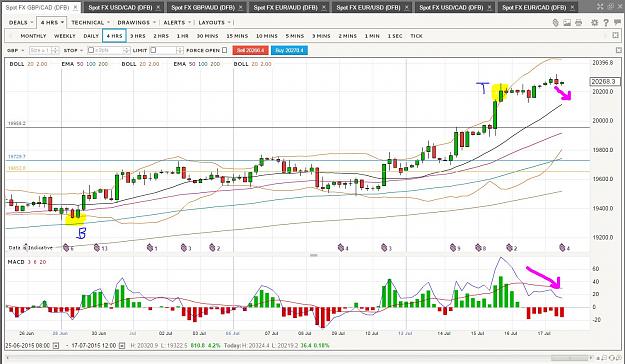Adjust the deal size stepper arrows

tap(55, 51)
